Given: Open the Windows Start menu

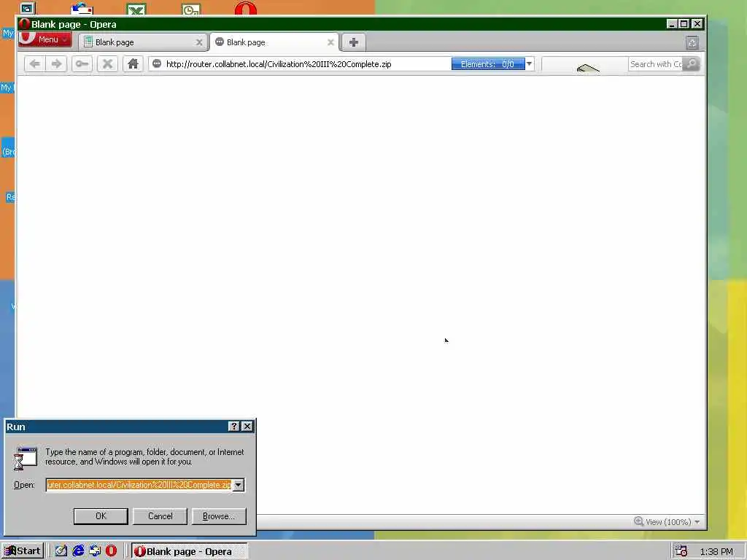Looking at the screenshot, I should [x=23, y=551].
